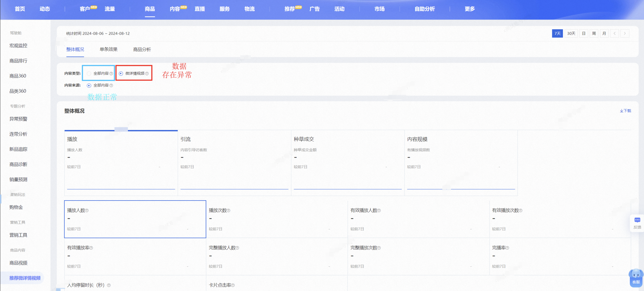The height and width of the screenshot is (291, 644).
Task: Open 推荐微详情视频 in sidebar
Action: point(25,278)
